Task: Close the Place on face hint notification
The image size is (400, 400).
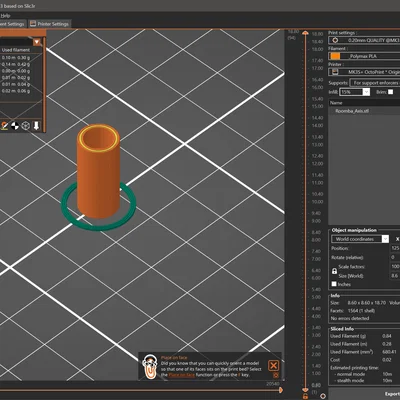Action: click(x=273, y=366)
